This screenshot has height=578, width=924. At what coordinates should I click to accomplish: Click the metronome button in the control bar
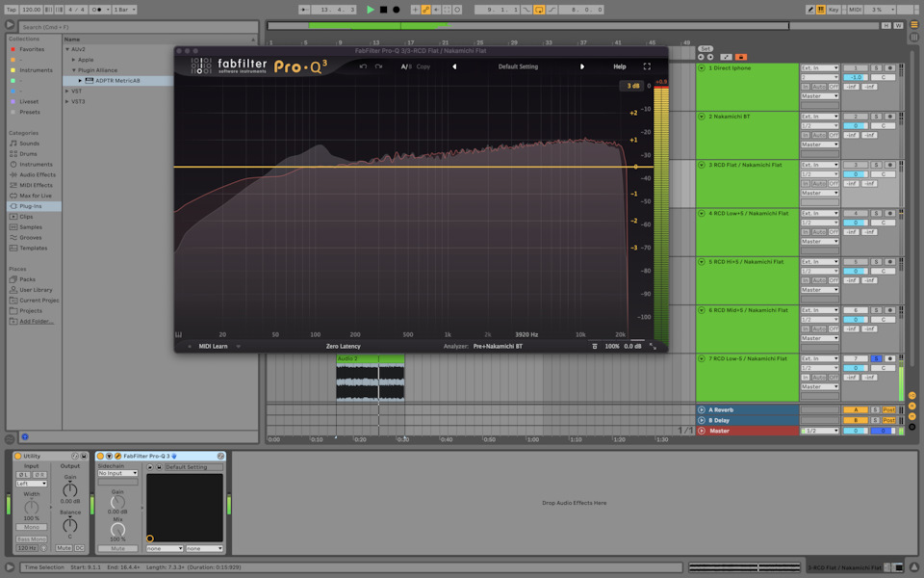click(99, 10)
